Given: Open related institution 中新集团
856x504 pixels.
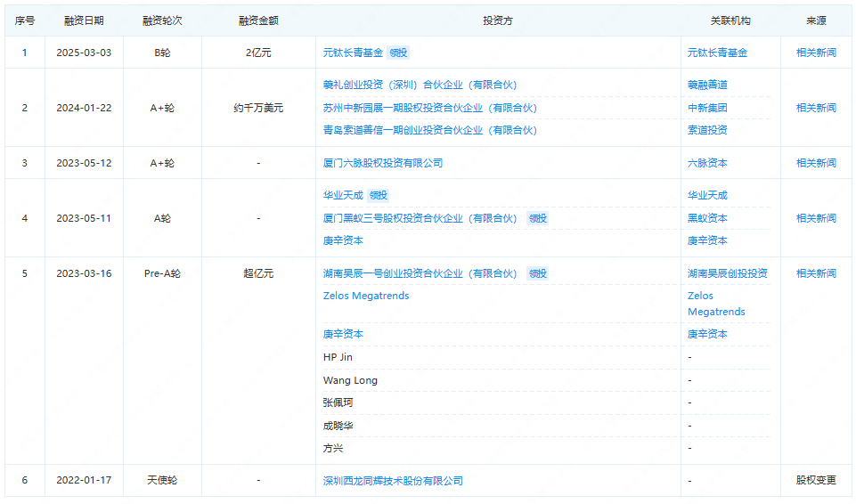Looking at the screenshot, I should point(707,108).
